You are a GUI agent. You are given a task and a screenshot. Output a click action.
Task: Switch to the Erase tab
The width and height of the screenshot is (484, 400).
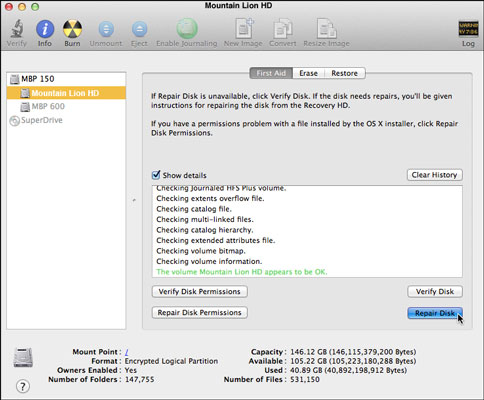point(308,73)
